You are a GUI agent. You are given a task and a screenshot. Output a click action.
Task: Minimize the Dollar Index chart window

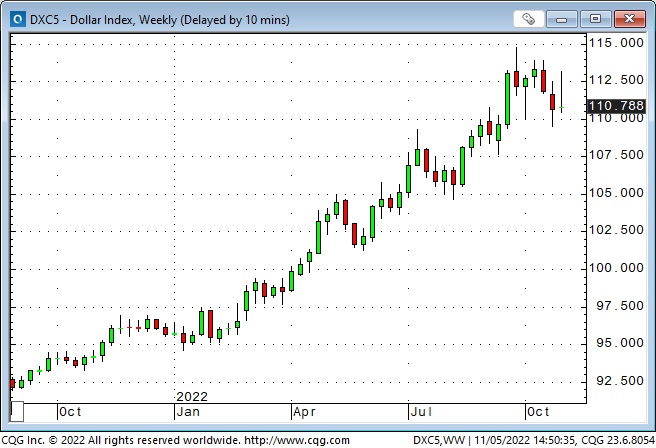pos(561,19)
